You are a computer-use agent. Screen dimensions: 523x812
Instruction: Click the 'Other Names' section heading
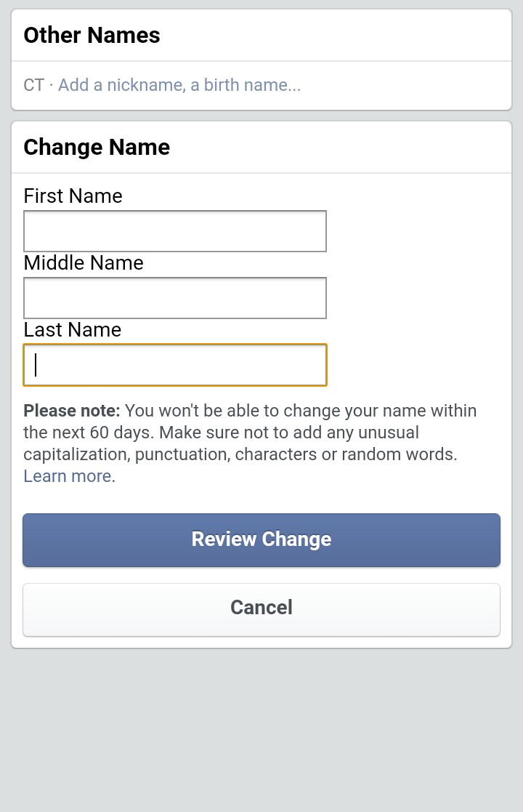(92, 36)
